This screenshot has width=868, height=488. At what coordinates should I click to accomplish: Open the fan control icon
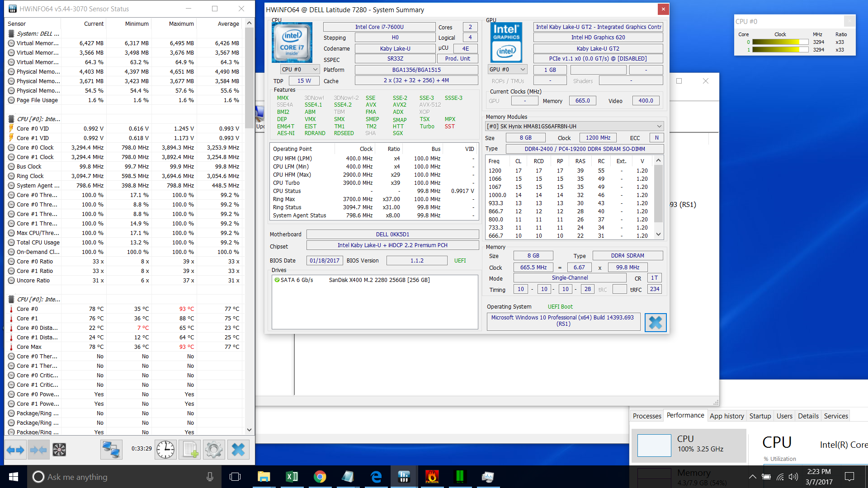pyautogui.click(x=59, y=450)
